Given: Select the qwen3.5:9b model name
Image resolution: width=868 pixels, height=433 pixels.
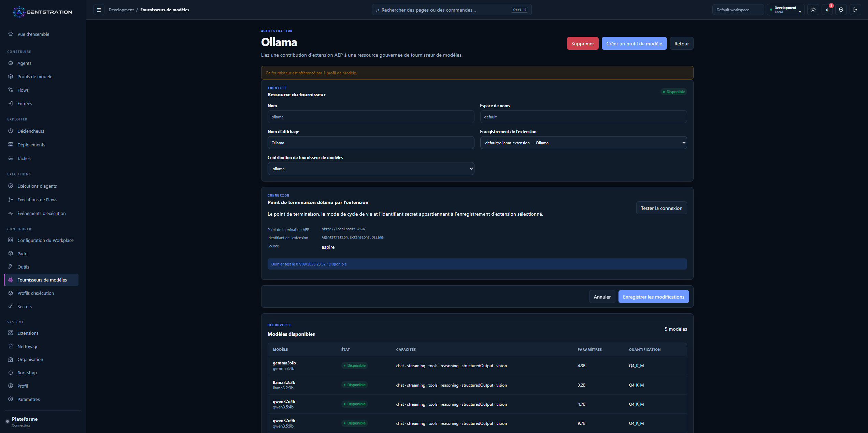Looking at the screenshot, I should coord(284,421).
